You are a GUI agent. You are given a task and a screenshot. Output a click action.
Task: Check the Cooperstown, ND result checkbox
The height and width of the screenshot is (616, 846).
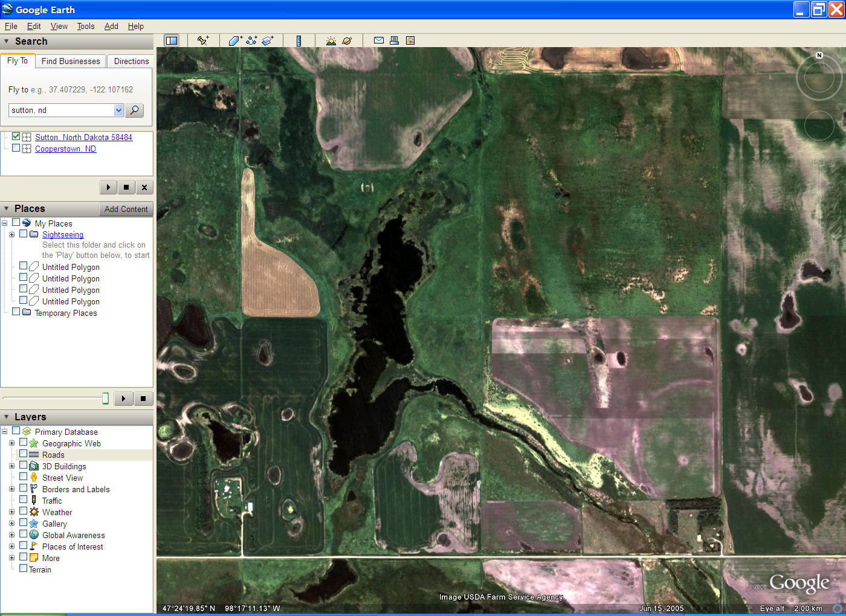[16, 148]
